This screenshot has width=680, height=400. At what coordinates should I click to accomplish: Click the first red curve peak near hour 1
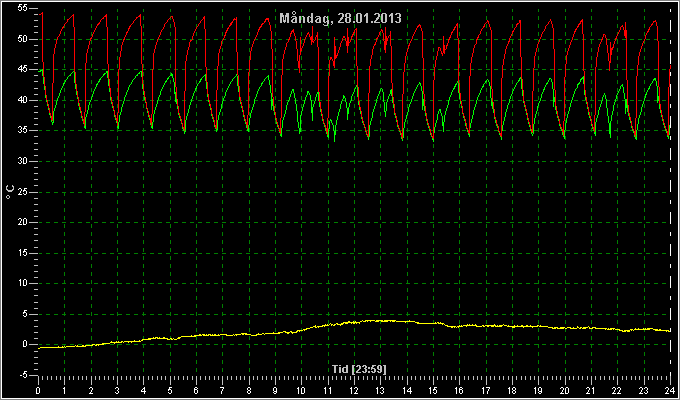(73, 15)
